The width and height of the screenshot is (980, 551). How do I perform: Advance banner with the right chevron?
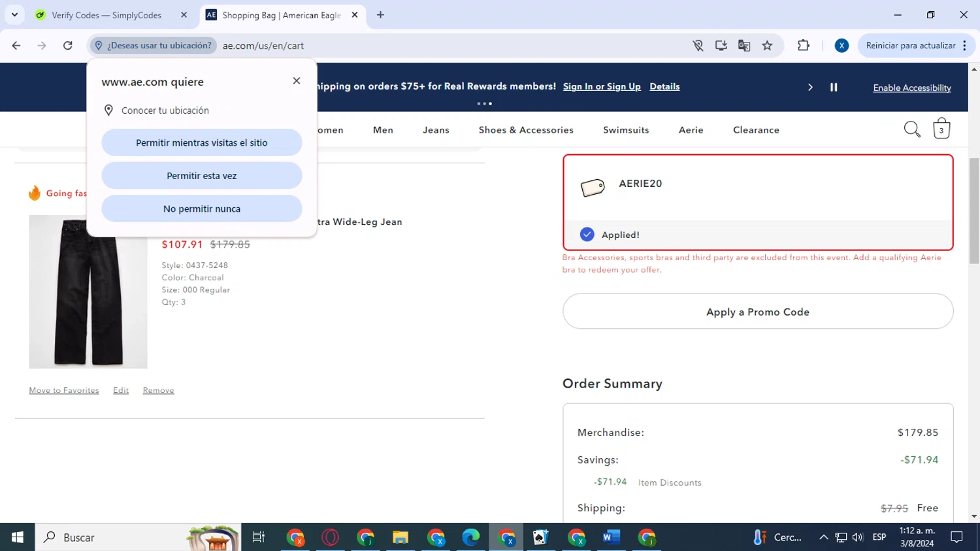pyautogui.click(x=810, y=87)
